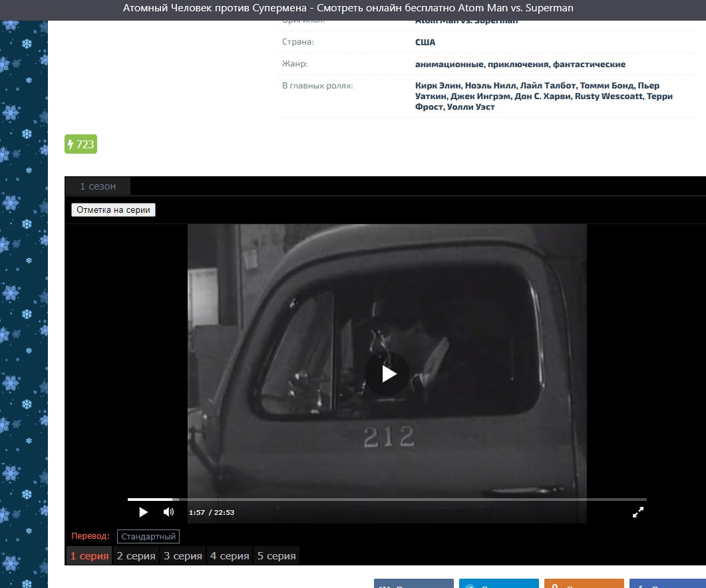706x588 pixels.
Task: Switch to 1 серия
Action: coord(89,555)
